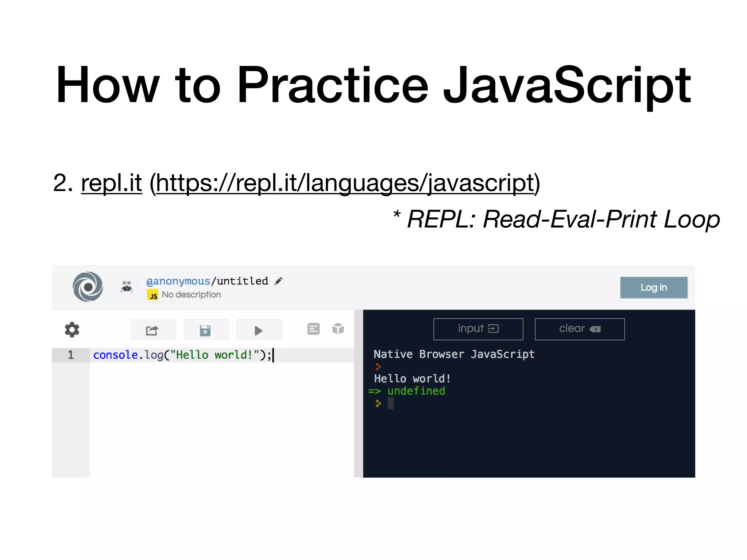Screen dimensions: 747x560
Task: Click the yellow JS language badge
Action: point(152,295)
